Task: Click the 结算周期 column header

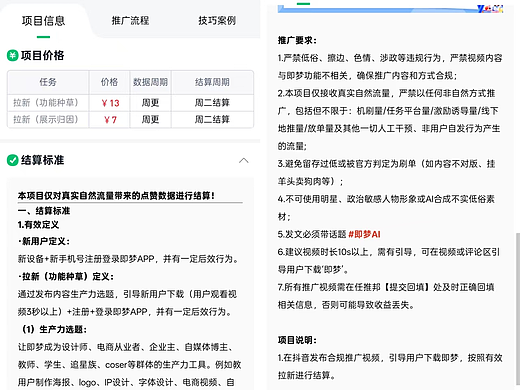Action: tap(212, 82)
